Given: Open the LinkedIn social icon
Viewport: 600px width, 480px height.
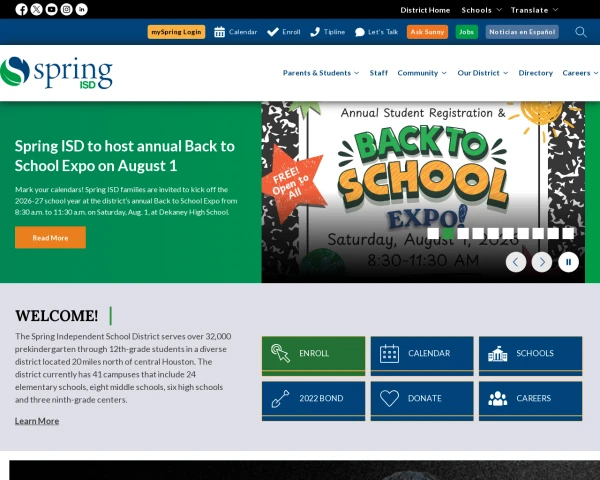Looking at the screenshot, I should pos(82,9).
